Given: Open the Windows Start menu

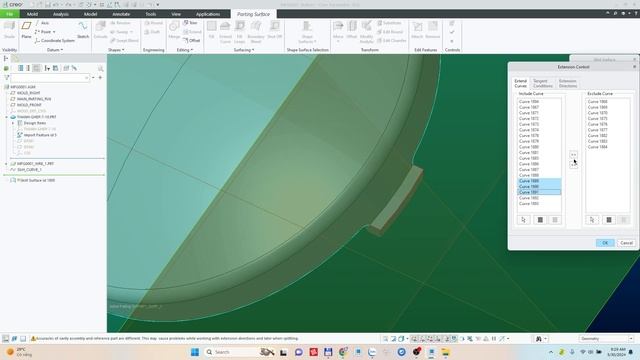Looking at the screenshot, I should [x=195, y=352].
